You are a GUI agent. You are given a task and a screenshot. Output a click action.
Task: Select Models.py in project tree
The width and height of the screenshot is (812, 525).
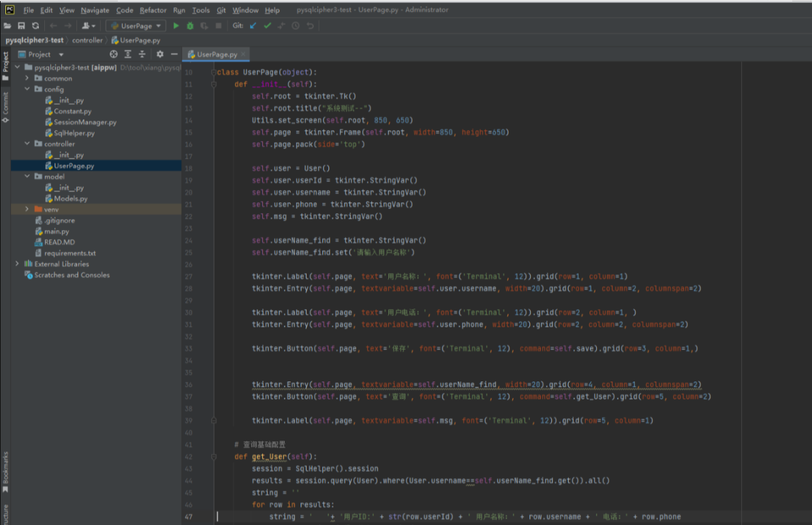tap(70, 198)
